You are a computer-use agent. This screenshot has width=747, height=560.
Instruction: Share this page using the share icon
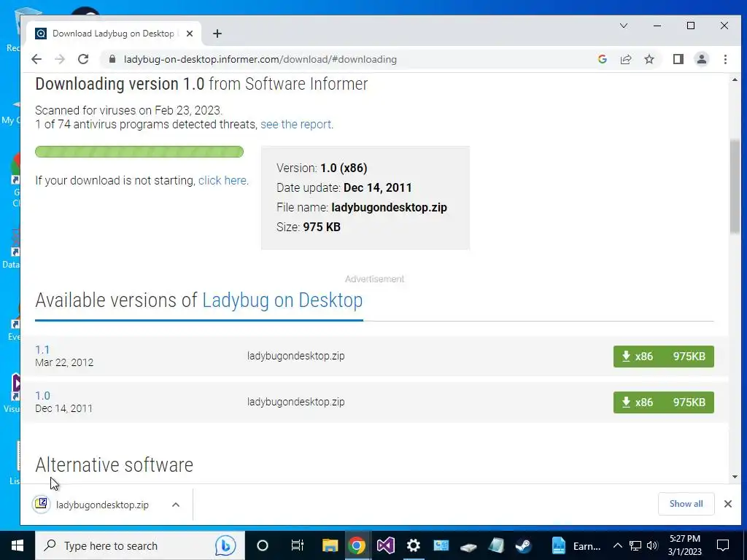coord(625,59)
